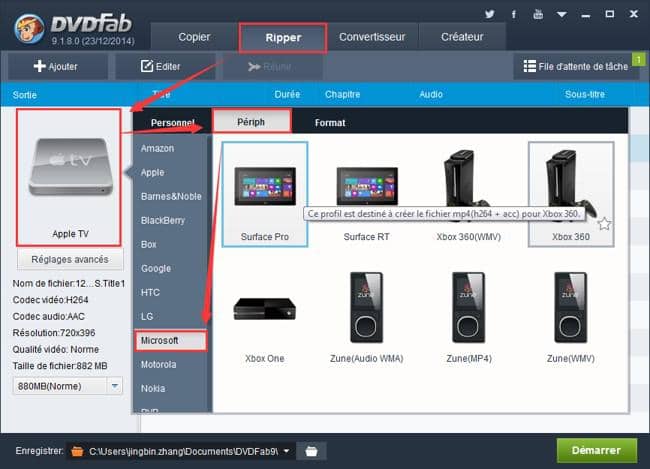
Task: Mark Xbox 360 as favorite star
Action: click(604, 224)
